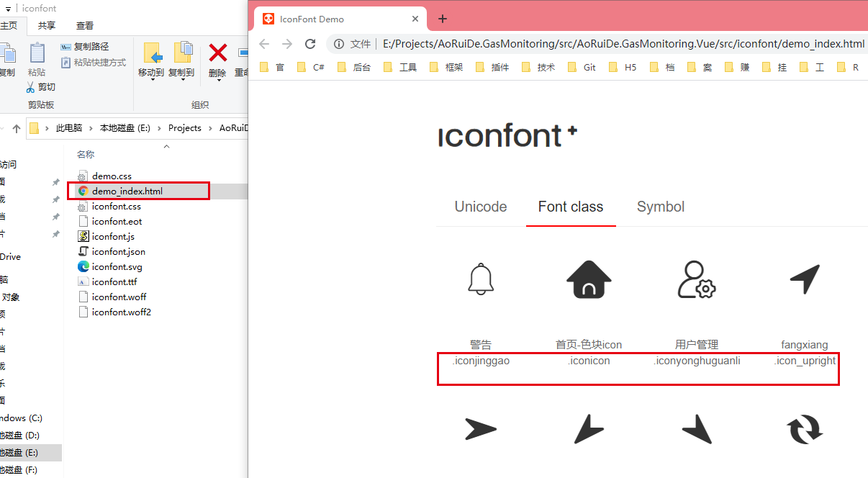Image resolution: width=868 pixels, height=478 pixels.
Task: Select iconfont.eot file
Action: pos(109,221)
